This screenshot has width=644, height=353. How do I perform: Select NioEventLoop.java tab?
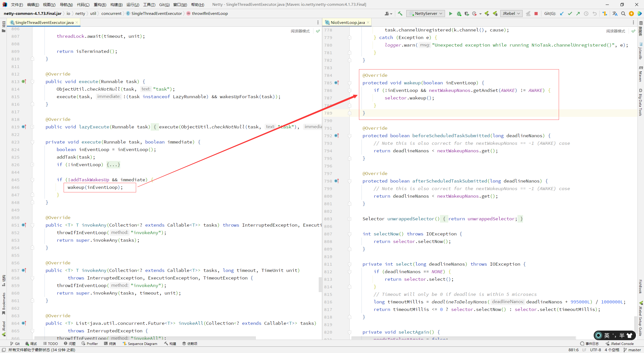(x=347, y=22)
